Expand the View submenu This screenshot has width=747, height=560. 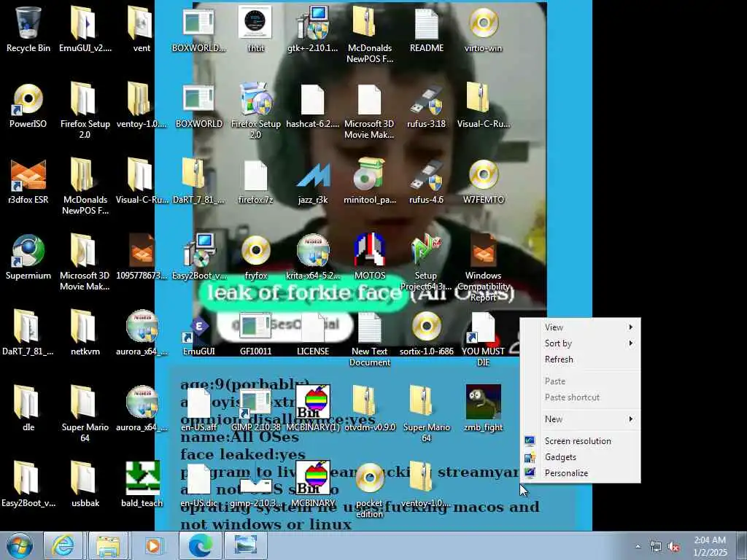(x=580, y=327)
